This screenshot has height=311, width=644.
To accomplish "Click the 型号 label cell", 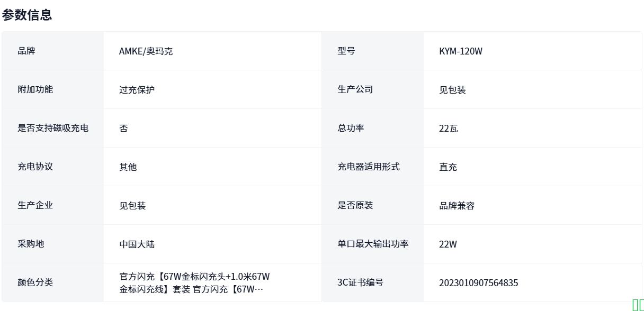I will pos(346,51).
